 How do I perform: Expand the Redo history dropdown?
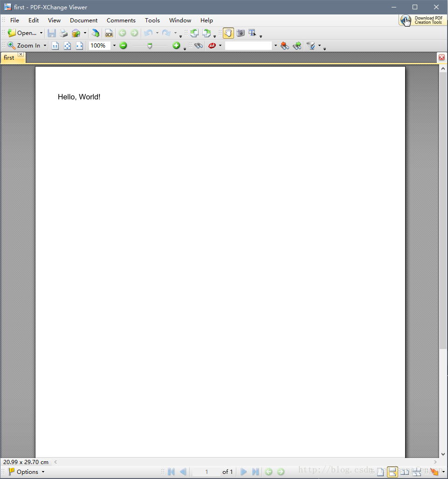click(175, 33)
